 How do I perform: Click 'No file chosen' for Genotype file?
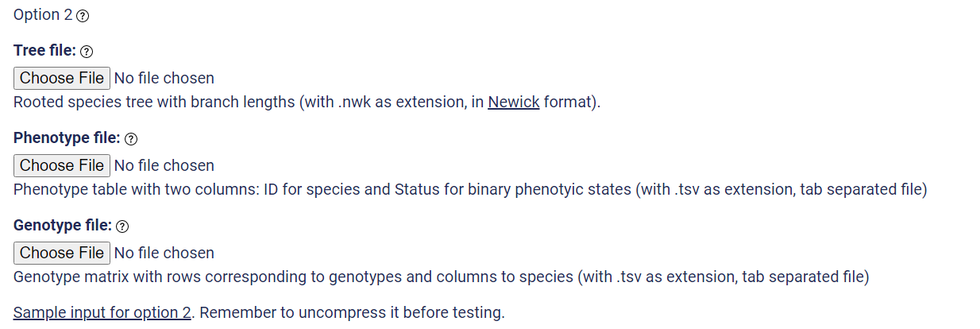click(164, 253)
